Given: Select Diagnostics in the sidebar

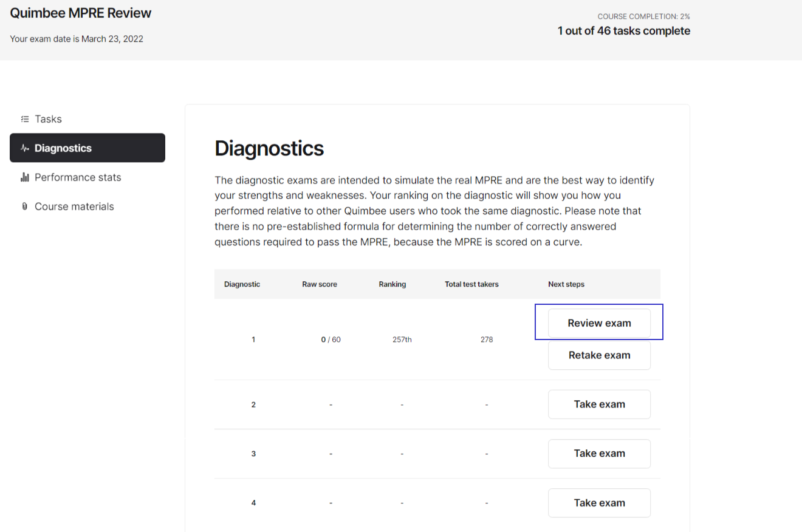Looking at the screenshot, I should point(87,148).
